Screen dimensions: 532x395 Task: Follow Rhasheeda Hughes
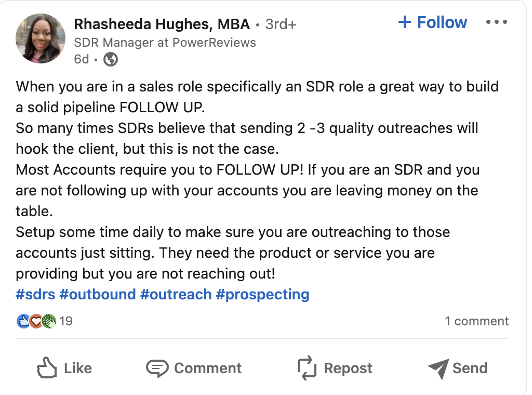(x=432, y=22)
